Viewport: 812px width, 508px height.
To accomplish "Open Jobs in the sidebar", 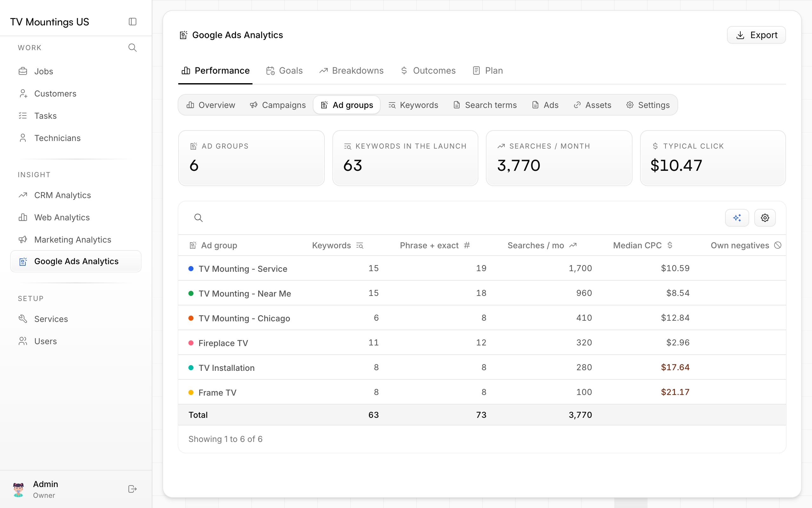I will point(76,71).
